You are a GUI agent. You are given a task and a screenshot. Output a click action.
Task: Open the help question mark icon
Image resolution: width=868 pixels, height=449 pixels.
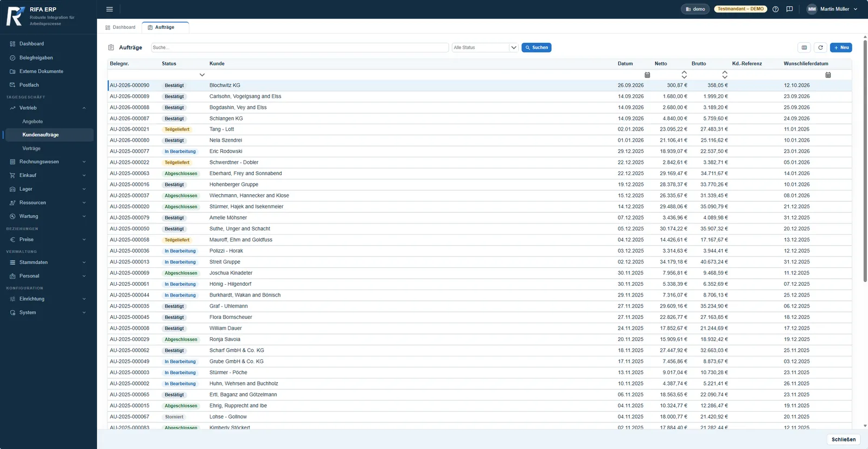point(775,9)
